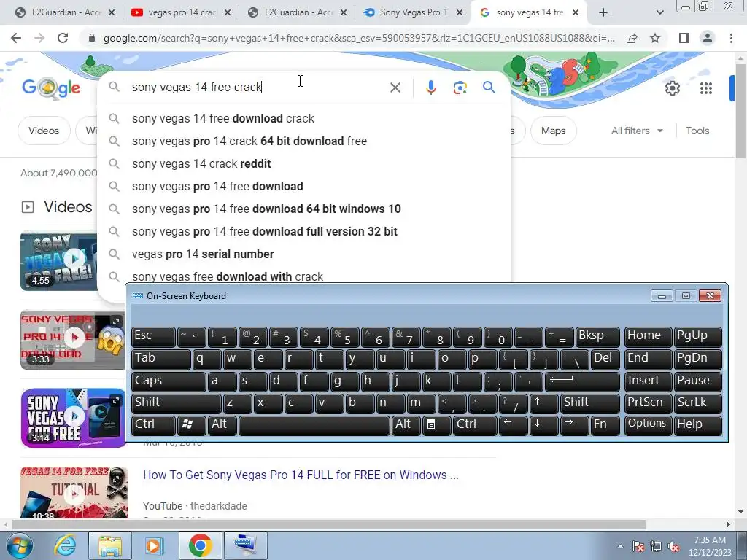The width and height of the screenshot is (747, 560).
Task: Click the network icon in system tray
Action: pos(656,547)
